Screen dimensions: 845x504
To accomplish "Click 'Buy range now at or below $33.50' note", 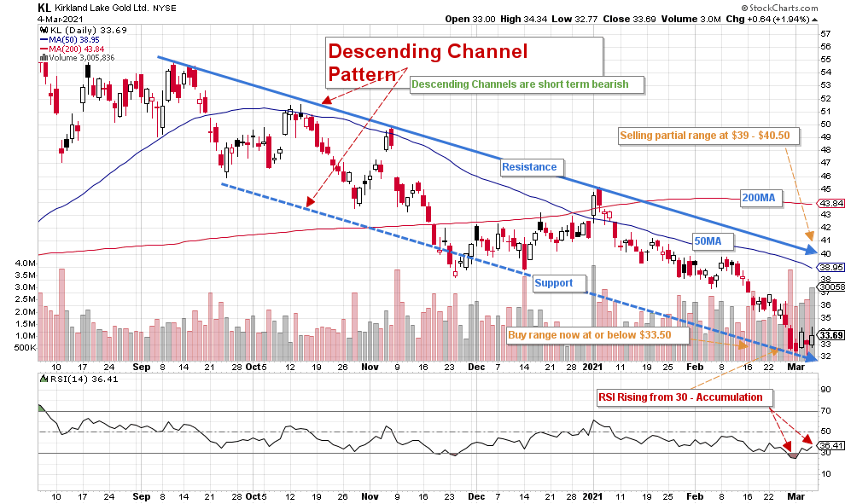I will pos(597,335).
